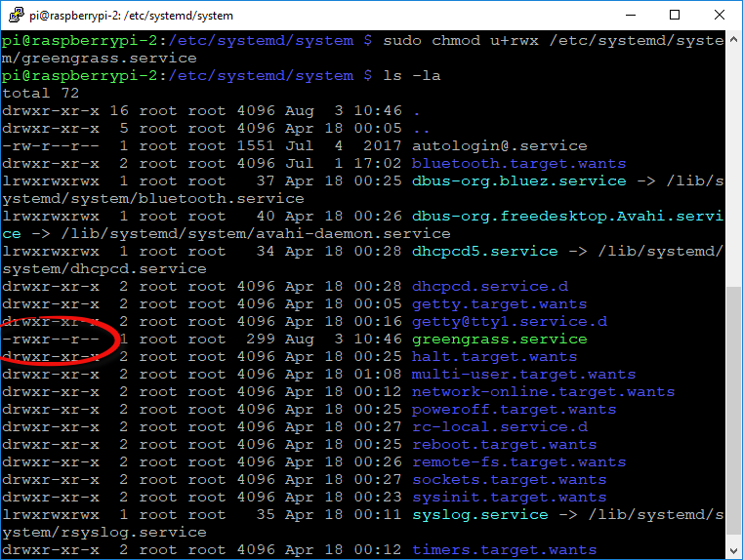This screenshot has width=743, height=560.
Task: Minimize the PuTTY terminal window
Action: click(x=631, y=16)
